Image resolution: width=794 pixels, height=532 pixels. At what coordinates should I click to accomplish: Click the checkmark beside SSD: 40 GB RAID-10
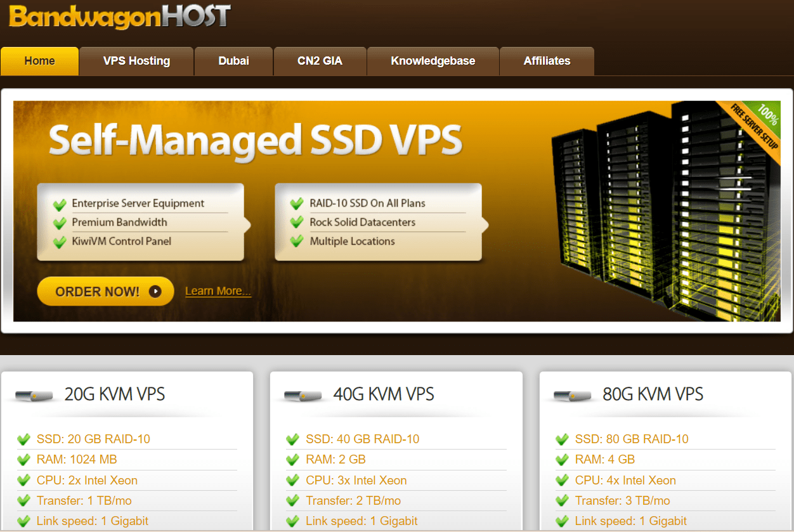point(293,439)
